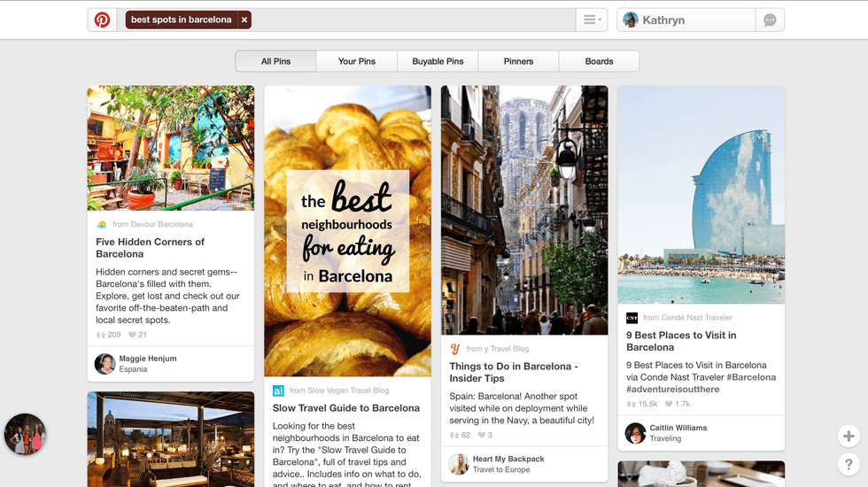Open the messages chat bubble icon
Screen dimensions: 868x487
(770, 20)
